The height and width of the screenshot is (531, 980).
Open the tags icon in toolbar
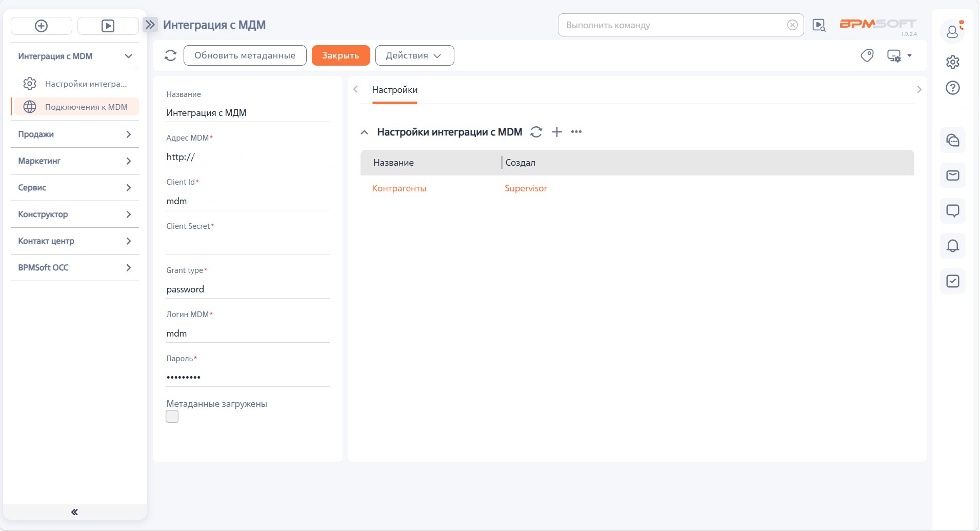pyautogui.click(x=867, y=55)
